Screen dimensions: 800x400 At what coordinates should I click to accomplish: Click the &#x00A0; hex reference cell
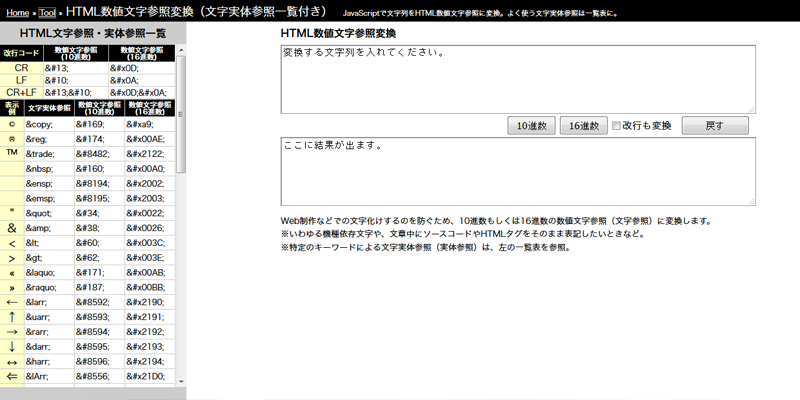coord(149,169)
